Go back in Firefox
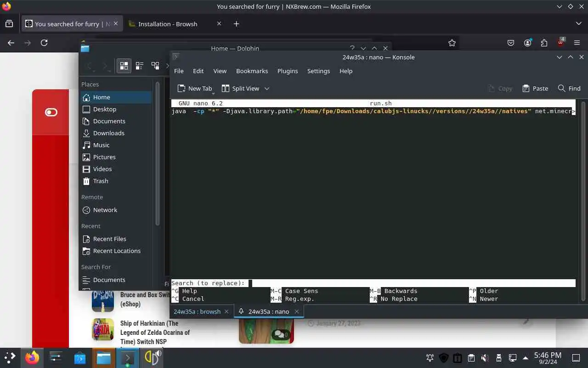The image size is (588, 368). click(x=11, y=43)
